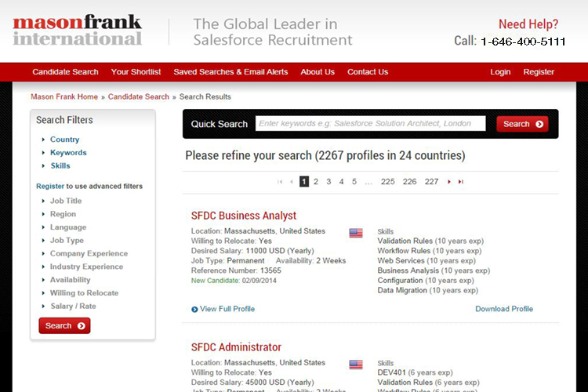Go to results page 4
Screen dimensions: 588x392
341,182
